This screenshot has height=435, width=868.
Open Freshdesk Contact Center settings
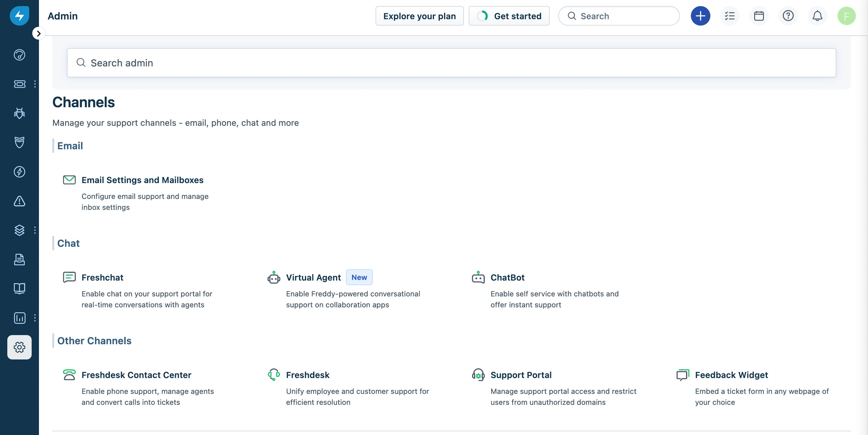click(136, 375)
